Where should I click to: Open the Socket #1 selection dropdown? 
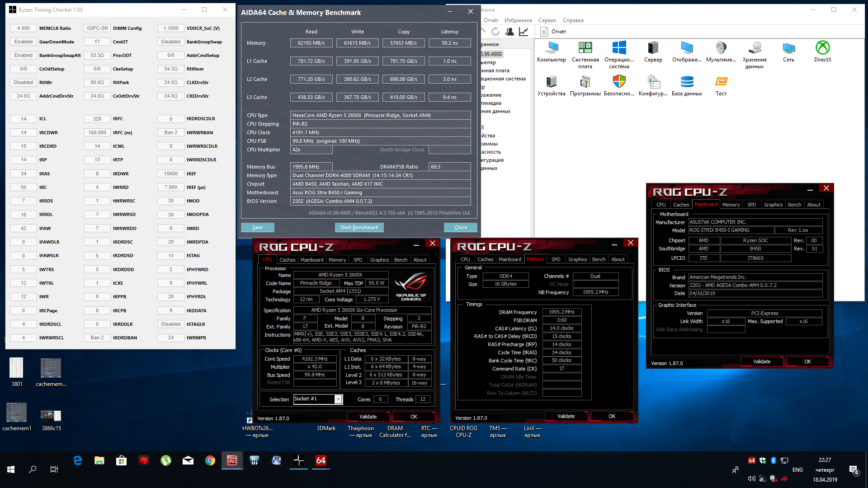[x=338, y=399]
